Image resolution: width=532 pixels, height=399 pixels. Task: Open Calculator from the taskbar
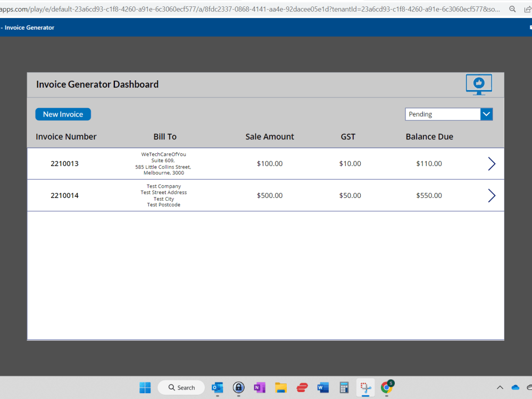[344, 388]
